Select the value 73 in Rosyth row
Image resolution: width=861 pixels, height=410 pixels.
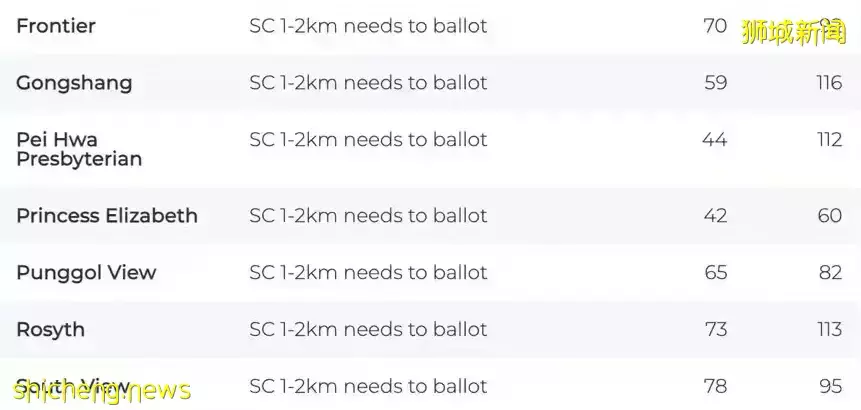[715, 330]
